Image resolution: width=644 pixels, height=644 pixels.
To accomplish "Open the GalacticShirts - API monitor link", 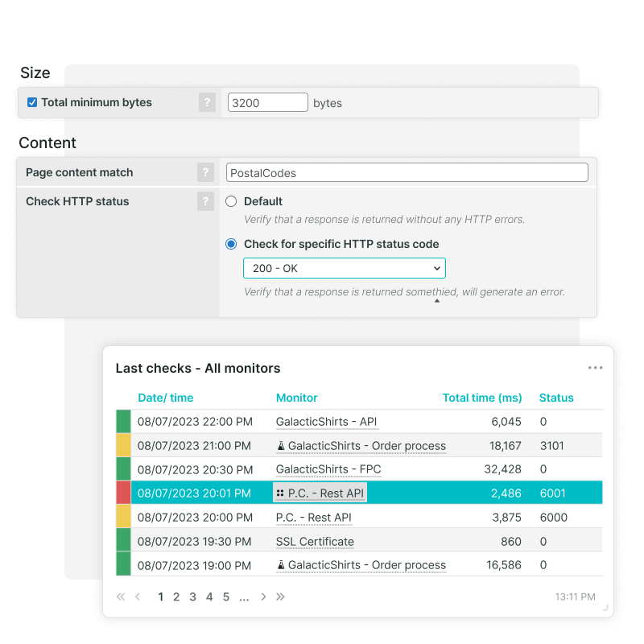I will [x=327, y=422].
